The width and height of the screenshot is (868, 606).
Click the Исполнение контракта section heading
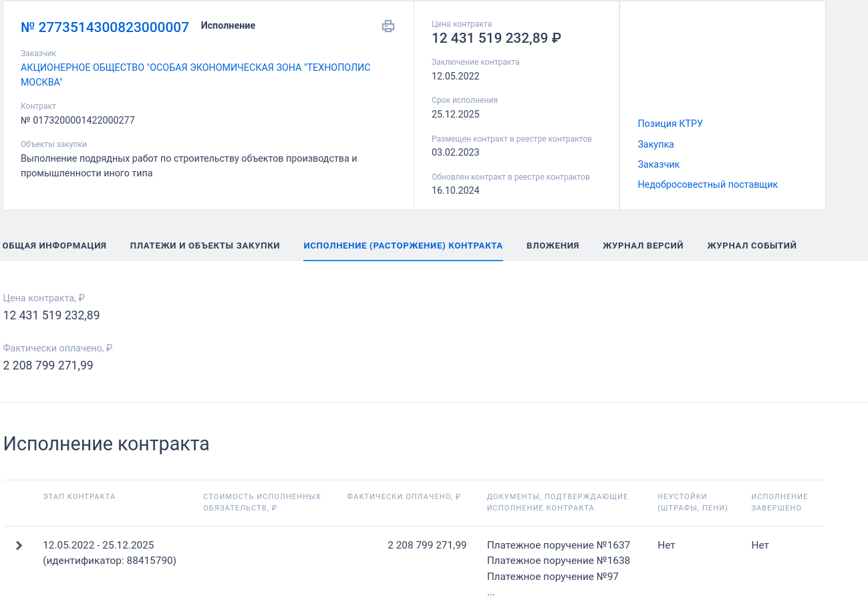[x=106, y=444]
